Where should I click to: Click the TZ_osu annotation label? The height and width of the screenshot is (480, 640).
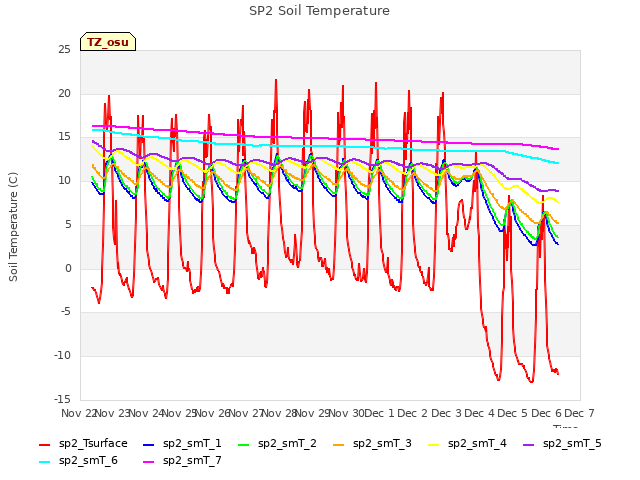pyautogui.click(x=108, y=42)
